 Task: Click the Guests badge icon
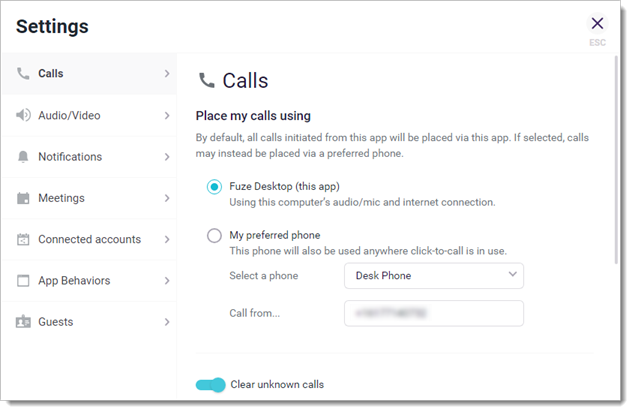coord(23,322)
